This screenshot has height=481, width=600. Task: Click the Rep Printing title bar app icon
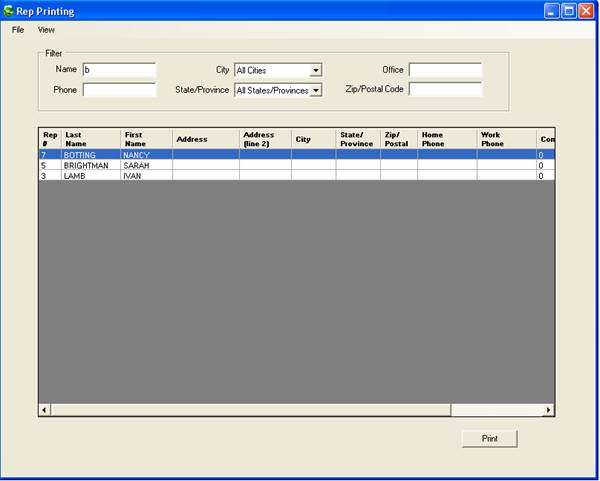pos(9,11)
